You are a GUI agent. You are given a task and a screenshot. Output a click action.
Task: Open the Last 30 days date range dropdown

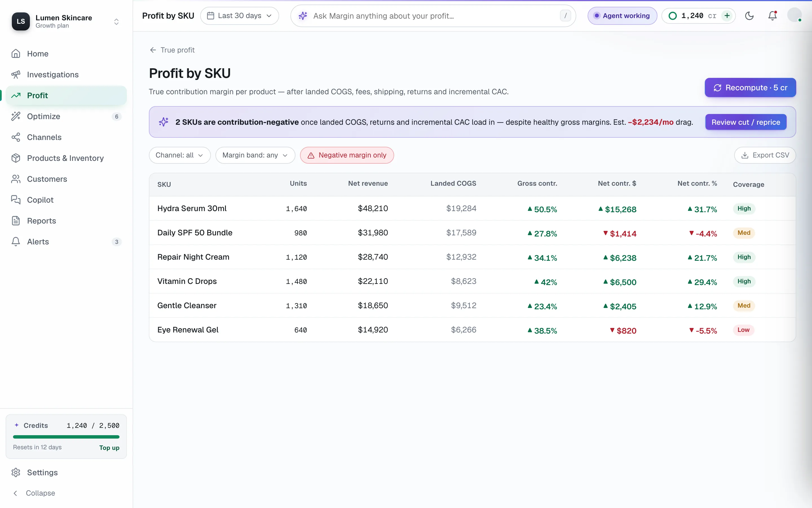coord(240,16)
